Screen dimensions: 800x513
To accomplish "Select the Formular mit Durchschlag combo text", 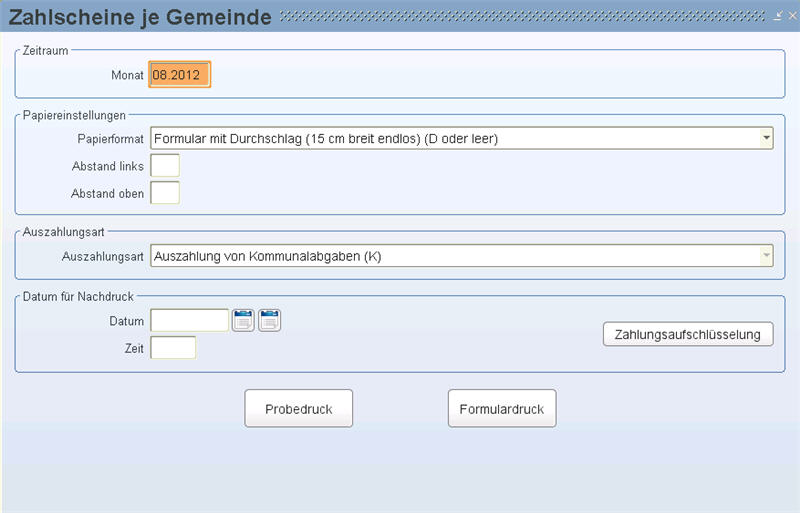I will tap(326, 138).
